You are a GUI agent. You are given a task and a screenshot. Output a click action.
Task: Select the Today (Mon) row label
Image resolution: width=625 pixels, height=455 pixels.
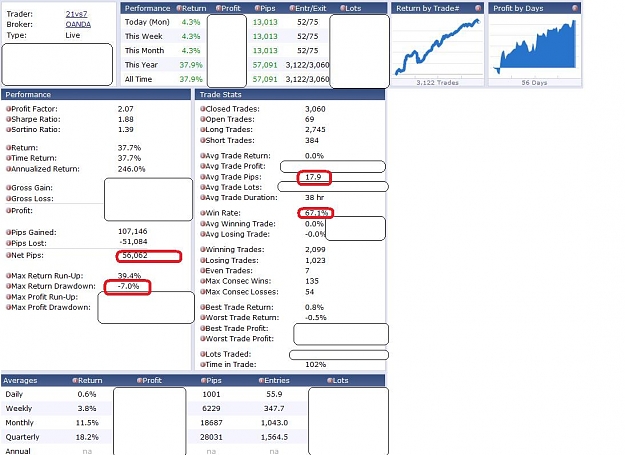coord(147,22)
